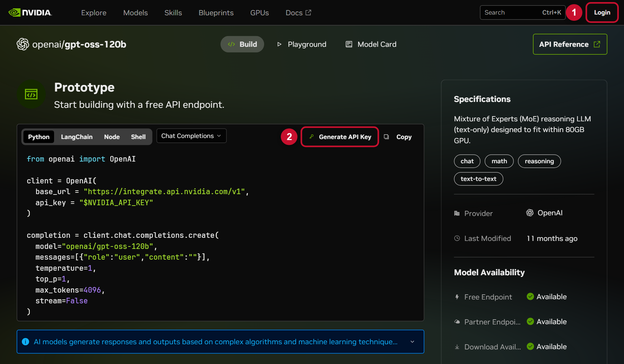Click Generate API Key
The image size is (624, 364).
[x=340, y=137]
